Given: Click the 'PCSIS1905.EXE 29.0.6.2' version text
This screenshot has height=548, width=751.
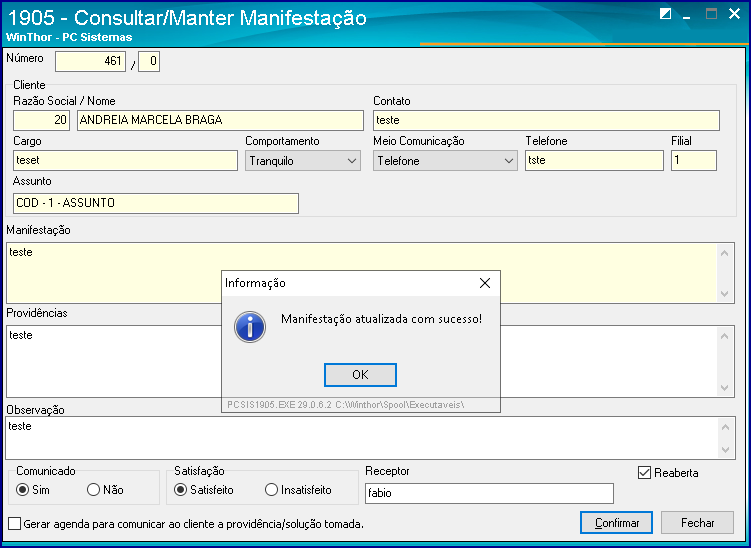Looking at the screenshot, I should [x=279, y=405].
